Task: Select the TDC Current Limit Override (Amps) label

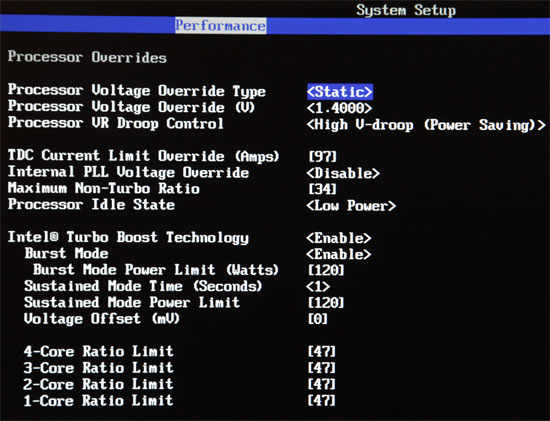Action: tap(143, 156)
